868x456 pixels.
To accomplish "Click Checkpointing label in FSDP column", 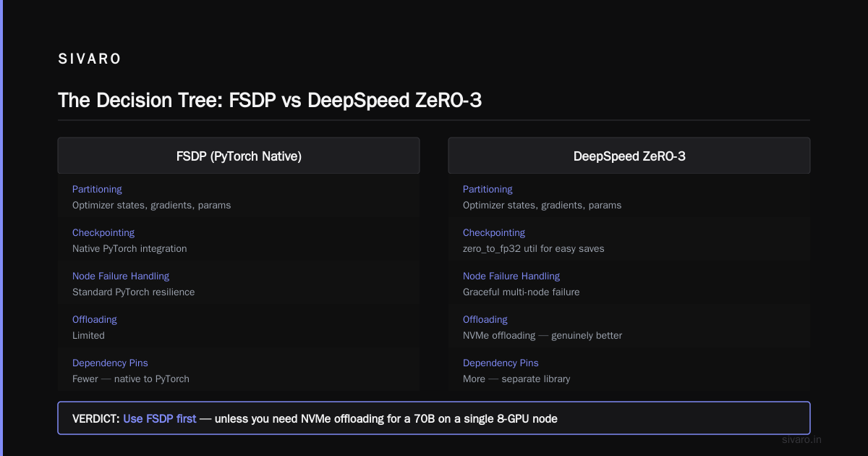I will (x=103, y=232).
